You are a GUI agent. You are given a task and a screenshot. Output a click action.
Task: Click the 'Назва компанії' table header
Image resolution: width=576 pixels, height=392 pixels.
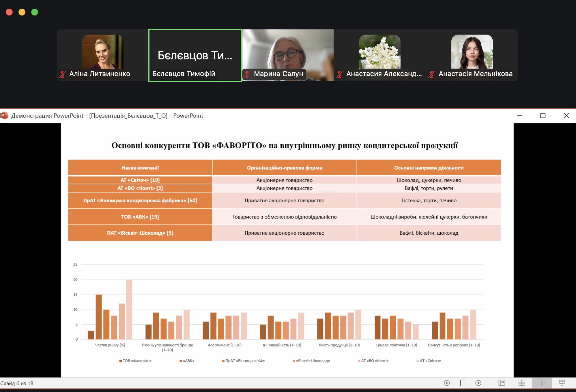pyautogui.click(x=140, y=168)
